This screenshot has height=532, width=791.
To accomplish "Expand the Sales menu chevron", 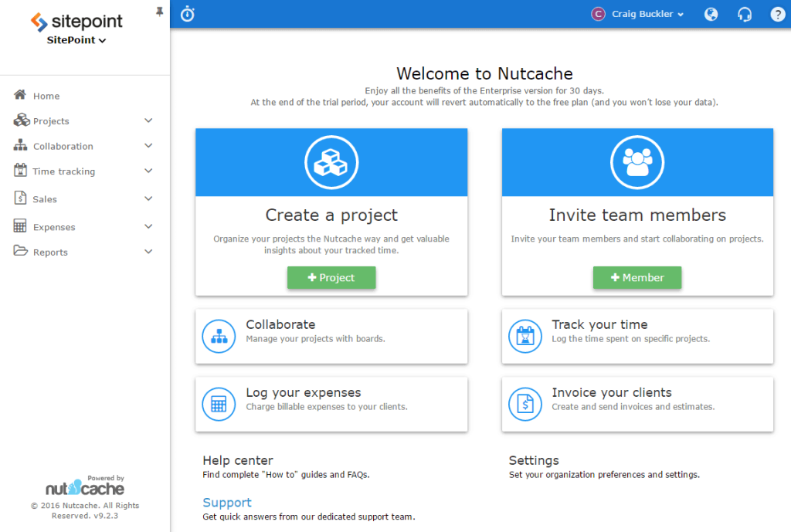I will coord(148,198).
